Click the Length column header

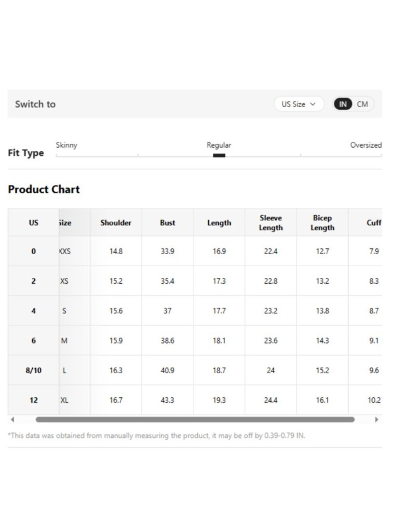[219, 223]
